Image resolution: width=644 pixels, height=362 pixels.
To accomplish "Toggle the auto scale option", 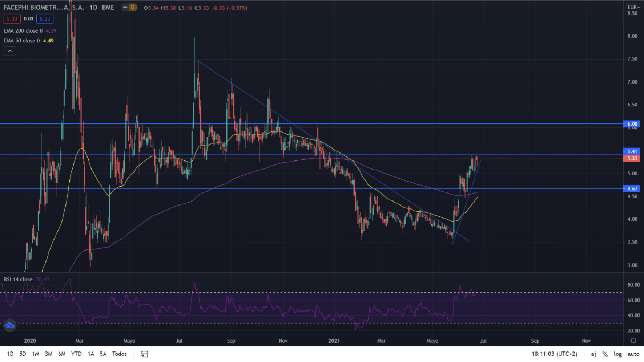I will 633,354.
